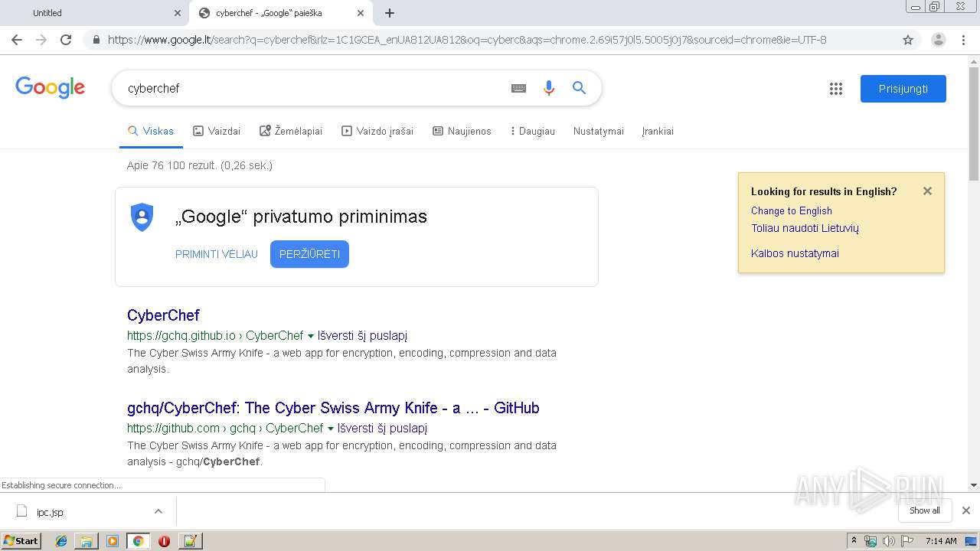Translate first result via Išversti šį puslapį

[x=362, y=336]
